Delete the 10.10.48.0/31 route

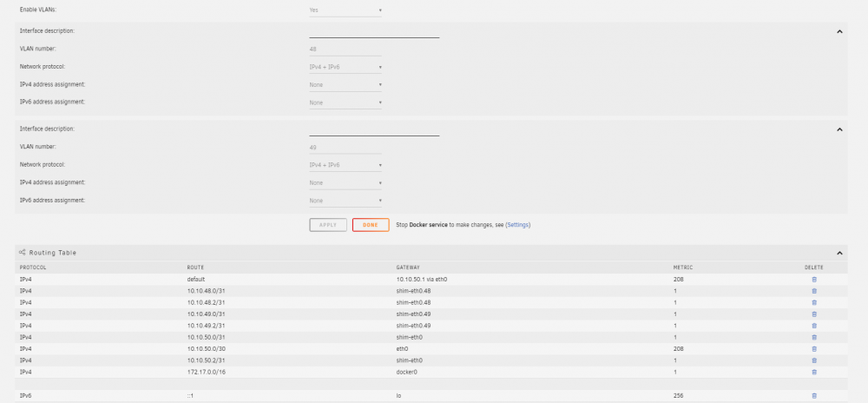coord(814,291)
